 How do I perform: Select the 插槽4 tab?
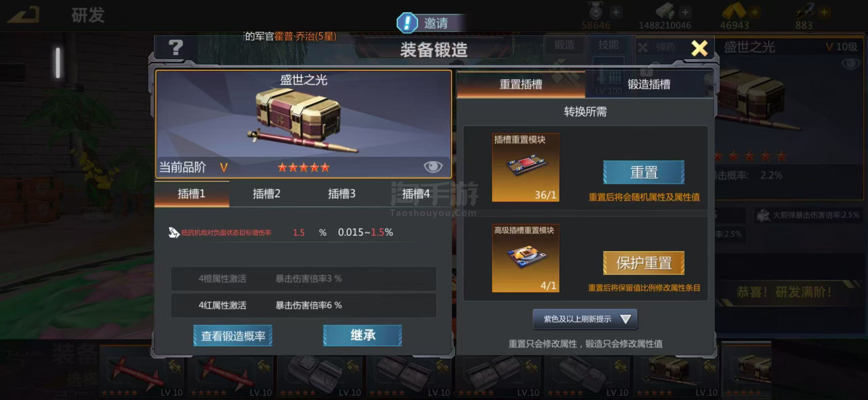(x=416, y=194)
